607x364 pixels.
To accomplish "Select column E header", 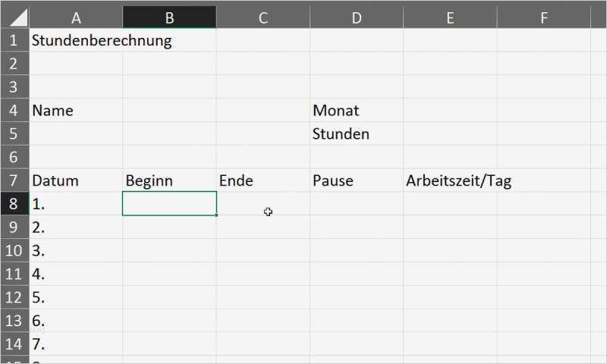I will 450,17.
